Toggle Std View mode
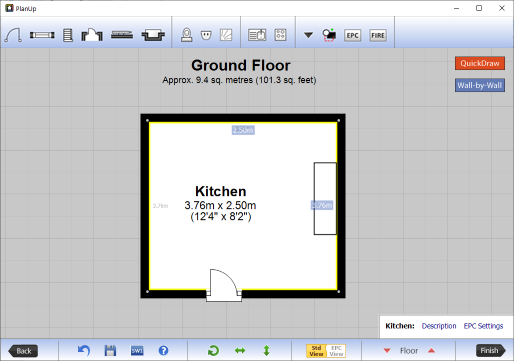This screenshot has height=361, width=514. pos(316,351)
